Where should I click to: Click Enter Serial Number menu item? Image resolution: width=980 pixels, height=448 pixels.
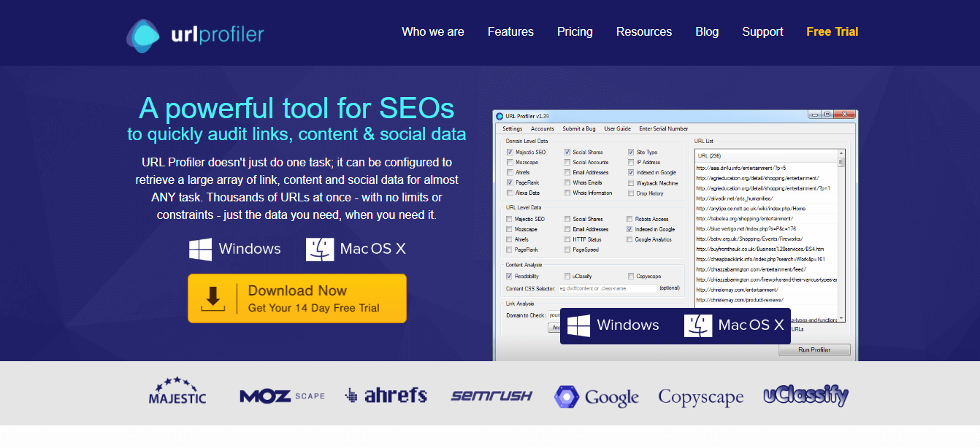663,129
